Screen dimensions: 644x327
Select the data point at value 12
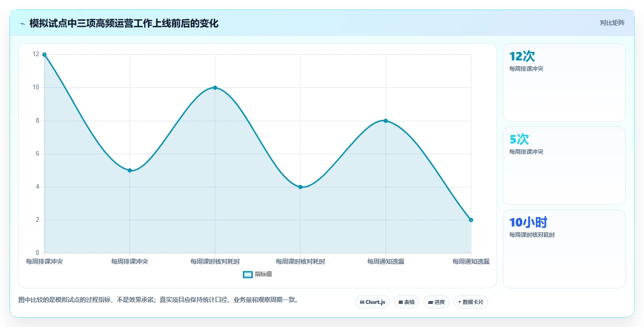(44, 55)
